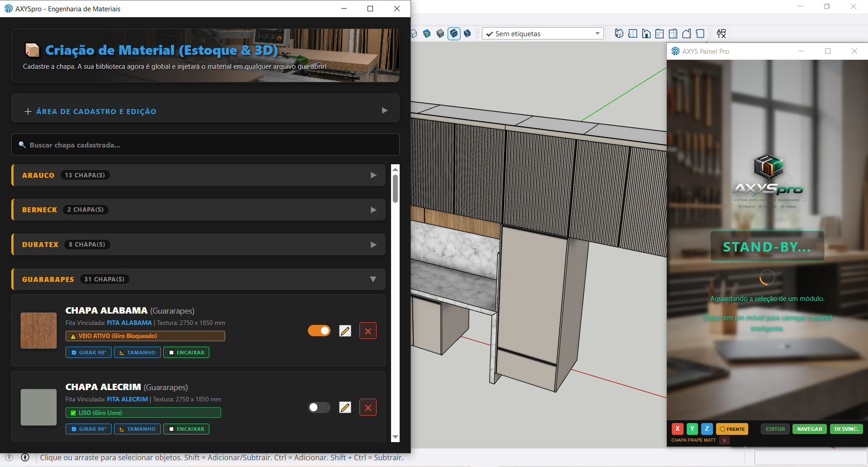Click the CHAPA FRAPE MATT label
Screen dimensions: 868x467
click(x=693, y=440)
